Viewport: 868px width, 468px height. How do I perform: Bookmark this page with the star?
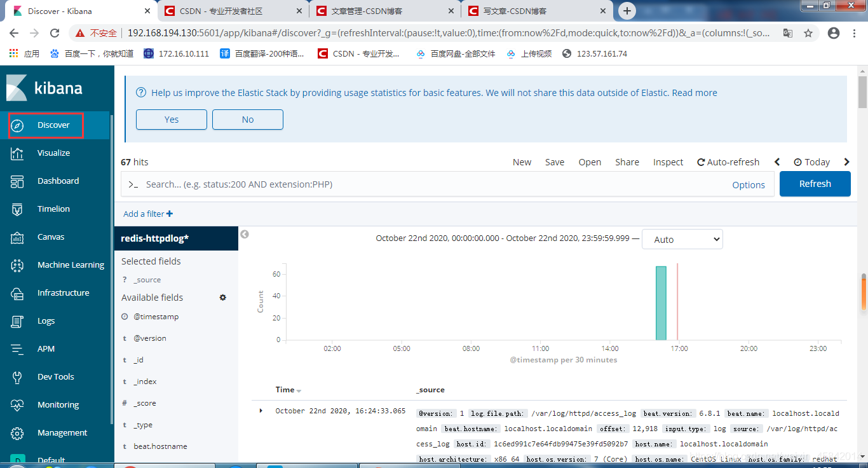pos(808,33)
